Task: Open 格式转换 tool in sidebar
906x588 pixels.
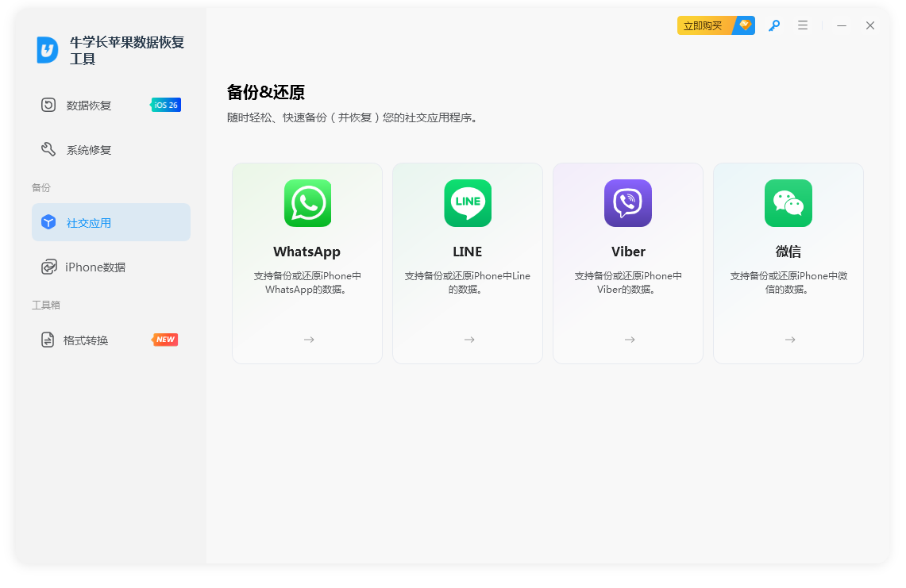Action: coord(86,340)
